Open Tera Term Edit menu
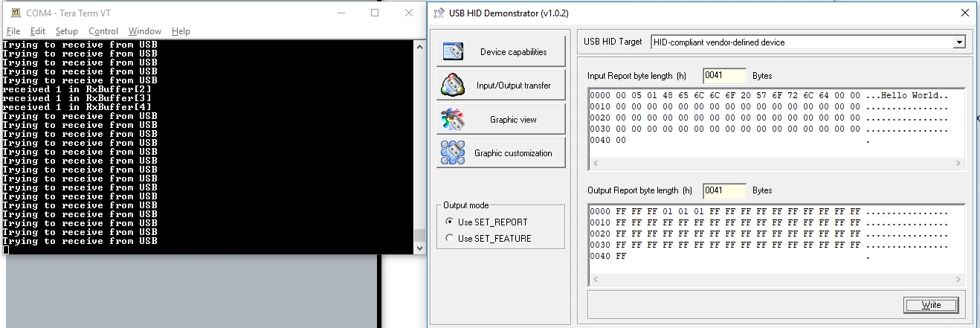This screenshot has width=980, height=328. (38, 31)
